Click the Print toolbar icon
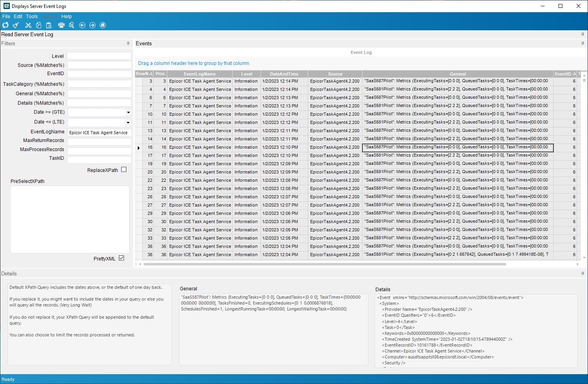Image resolution: width=588 pixels, height=384 pixels. (x=61, y=25)
